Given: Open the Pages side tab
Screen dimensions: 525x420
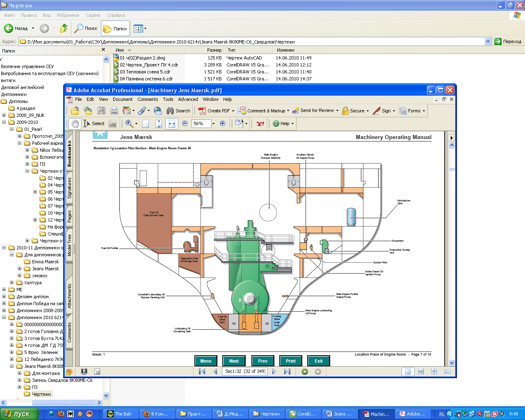Looking at the screenshot, I should (69, 216).
